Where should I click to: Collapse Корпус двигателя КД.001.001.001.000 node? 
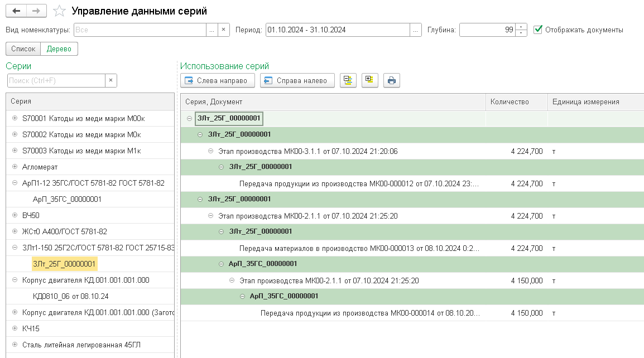[x=15, y=280]
